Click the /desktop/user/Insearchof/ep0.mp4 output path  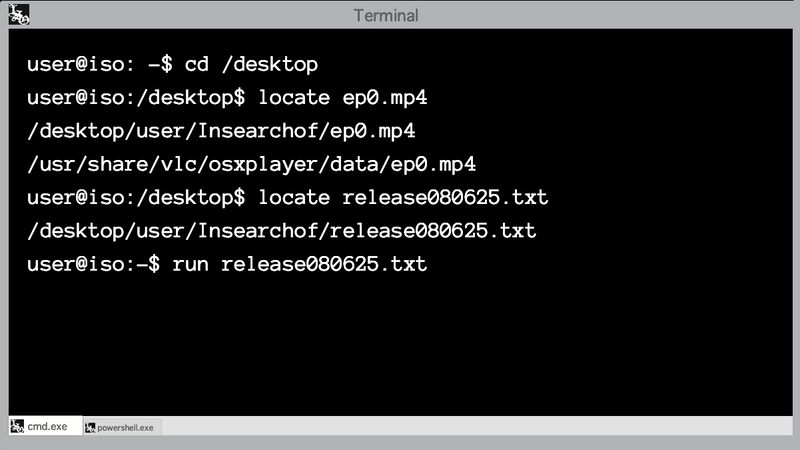221,131
